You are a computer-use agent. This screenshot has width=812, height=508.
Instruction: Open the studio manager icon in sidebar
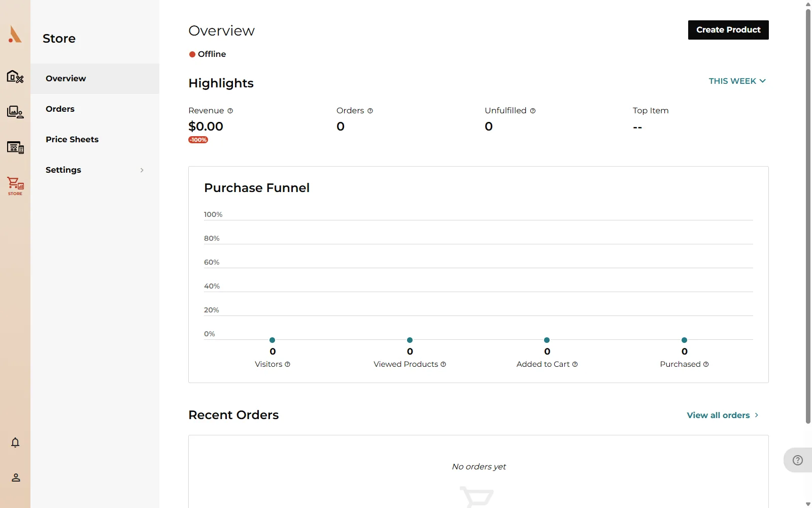point(15,147)
